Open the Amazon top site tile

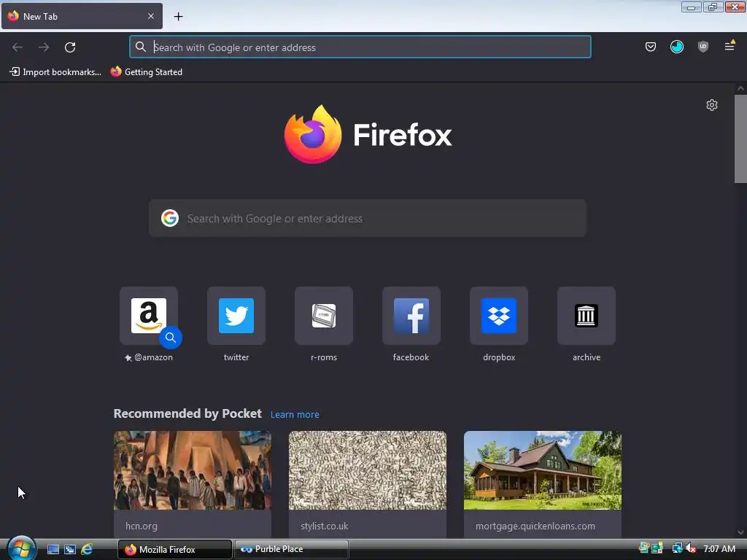tap(149, 316)
